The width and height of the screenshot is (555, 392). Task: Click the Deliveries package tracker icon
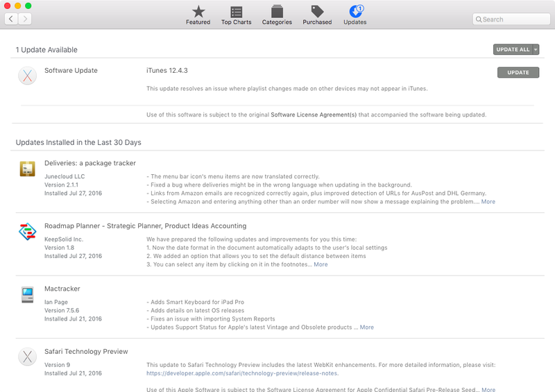tap(27, 169)
